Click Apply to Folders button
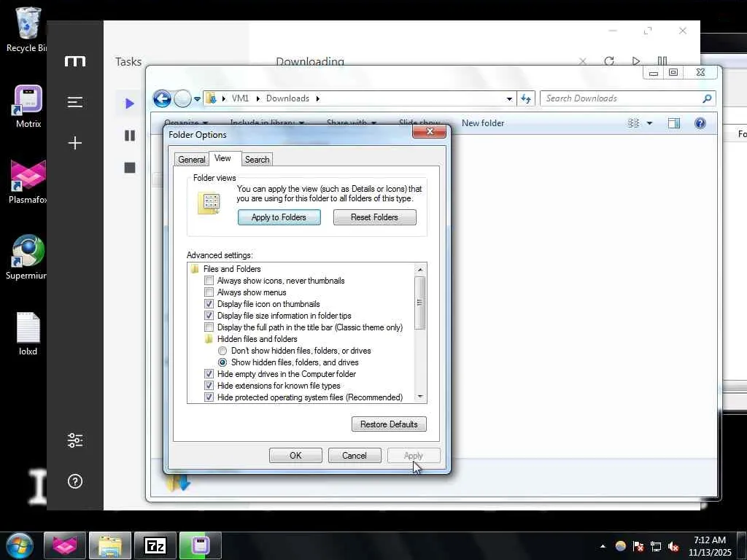The image size is (747, 560). (279, 217)
